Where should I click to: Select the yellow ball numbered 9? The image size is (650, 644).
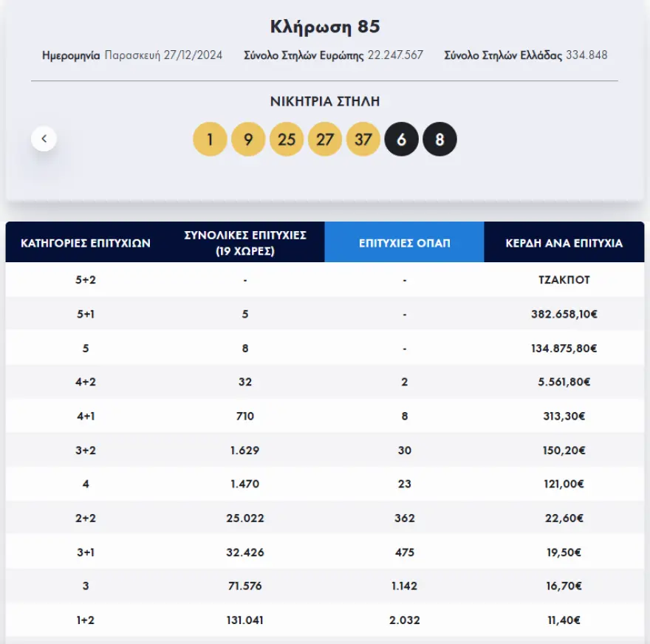(x=248, y=139)
